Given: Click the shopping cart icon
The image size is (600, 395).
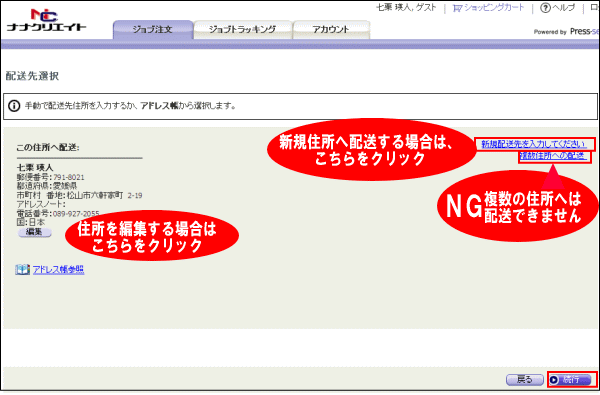Looking at the screenshot, I should point(457,8).
